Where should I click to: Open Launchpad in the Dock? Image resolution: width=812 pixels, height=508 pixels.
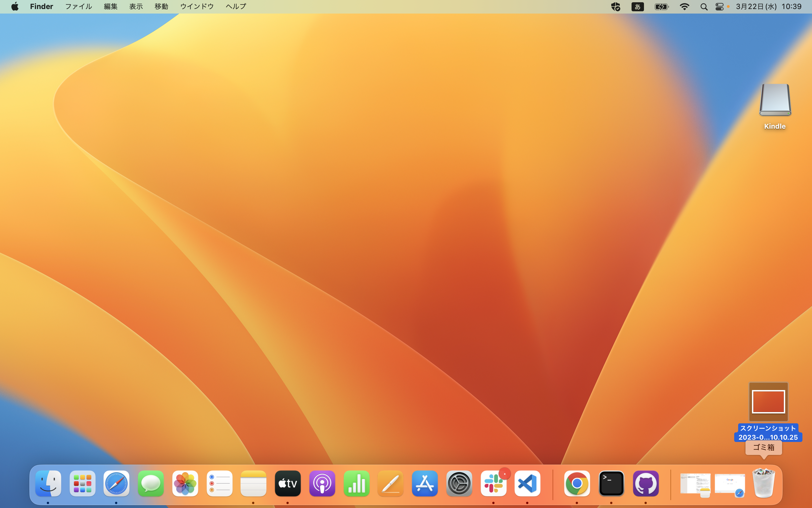pyautogui.click(x=83, y=483)
